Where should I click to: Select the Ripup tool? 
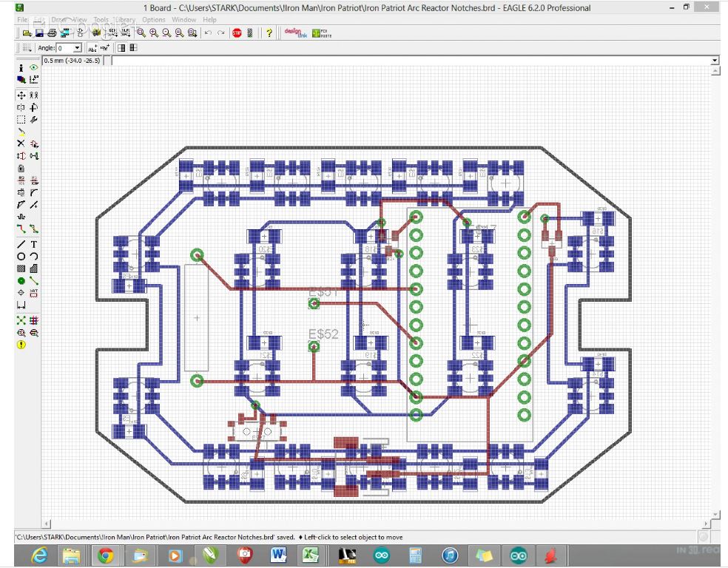point(33,229)
